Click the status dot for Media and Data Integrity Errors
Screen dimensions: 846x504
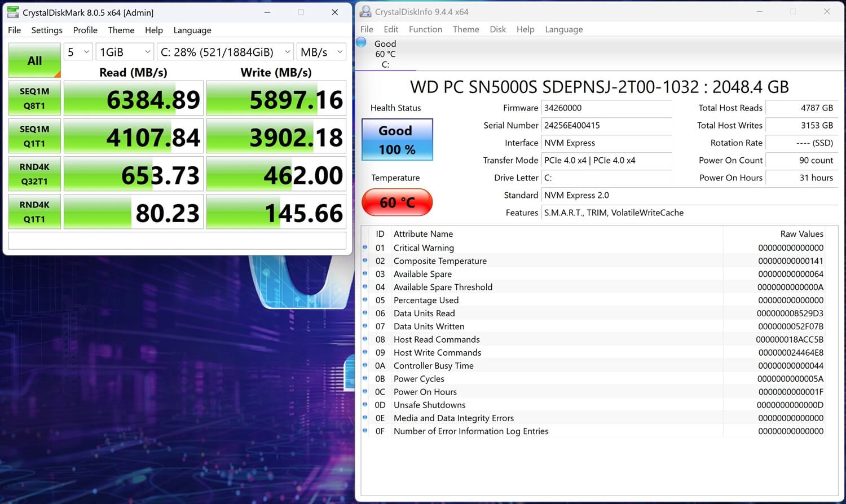365,418
